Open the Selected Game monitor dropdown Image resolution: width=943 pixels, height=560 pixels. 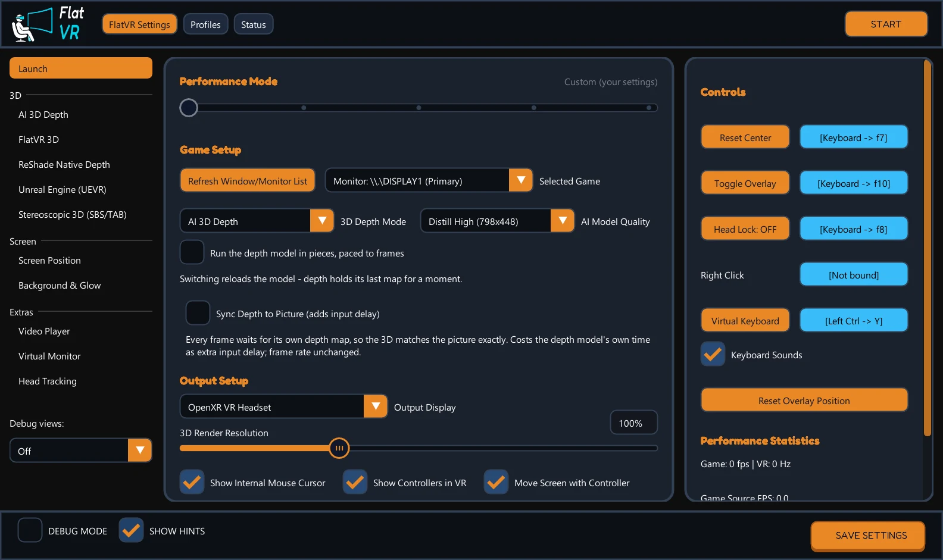tap(429, 180)
